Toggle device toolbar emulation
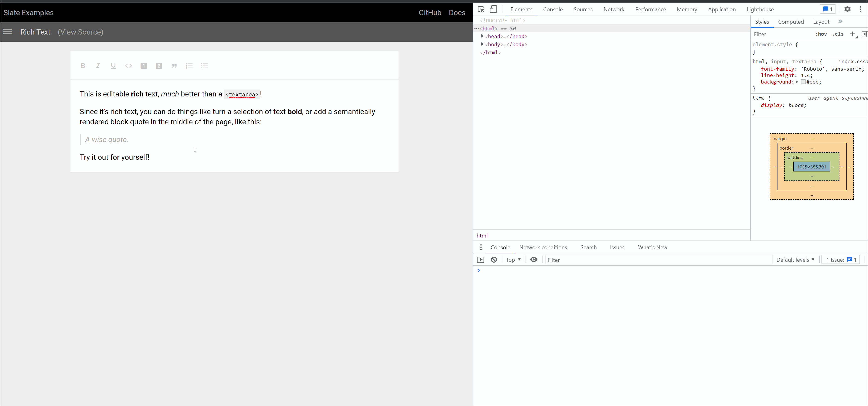Image resolution: width=868 pixels, height=406 pixels. [493, 9]
